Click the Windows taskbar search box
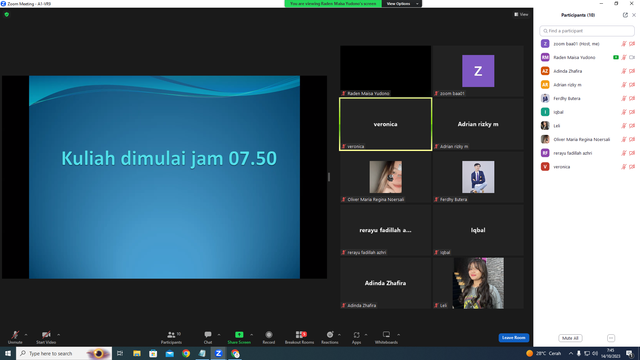This screenshot has height=360, width=640. (x=64, y=353)
